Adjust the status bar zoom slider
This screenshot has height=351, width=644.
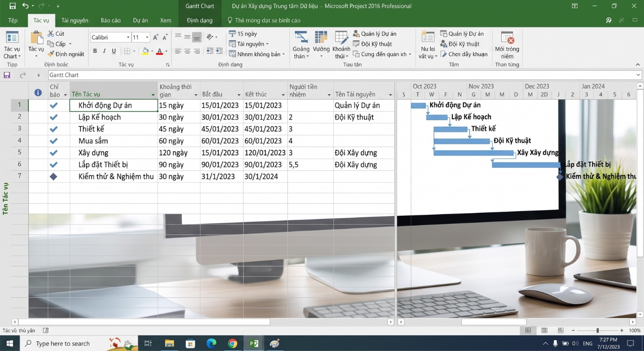[x=597, y=330]
